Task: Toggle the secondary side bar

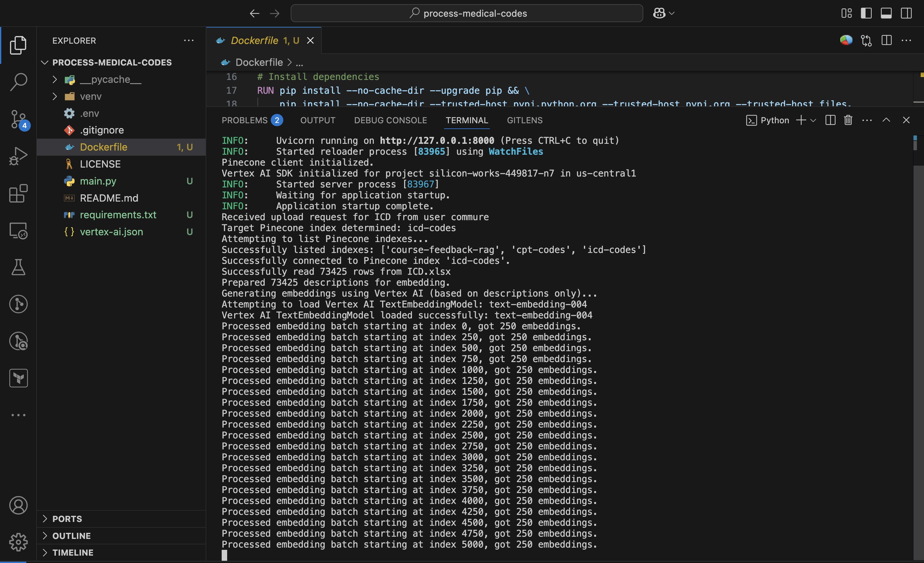Action: pos(906,13)
